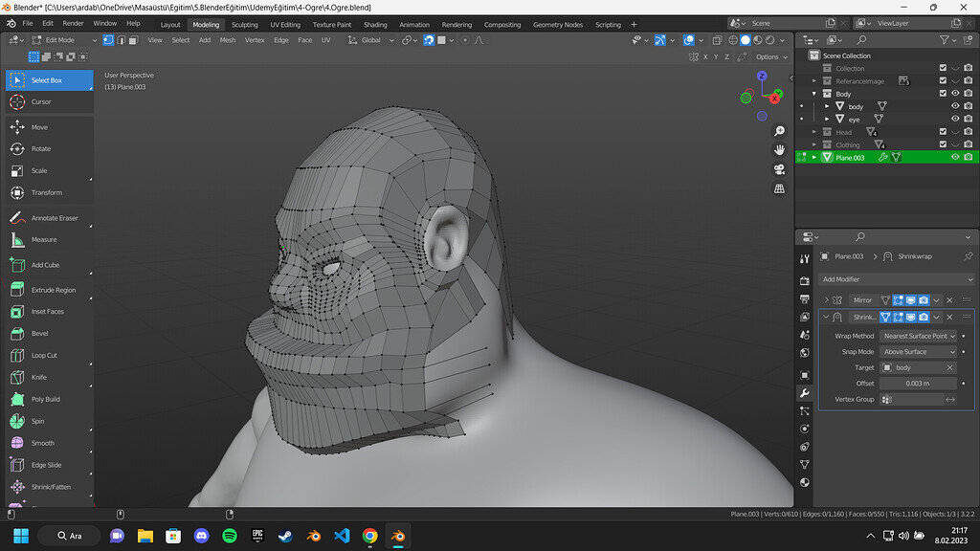
Task: Toggle visibility of the Body collection
Action: click(x=954, y=94)
